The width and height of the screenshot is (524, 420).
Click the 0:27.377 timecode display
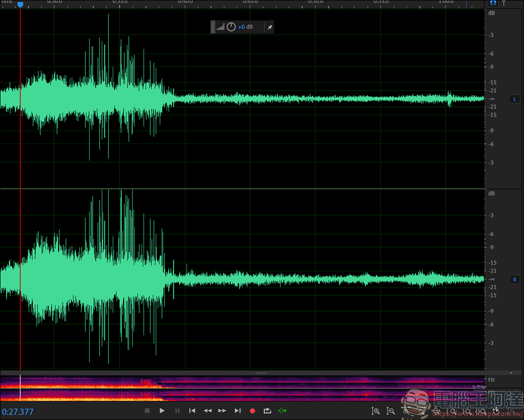[18, 412]
